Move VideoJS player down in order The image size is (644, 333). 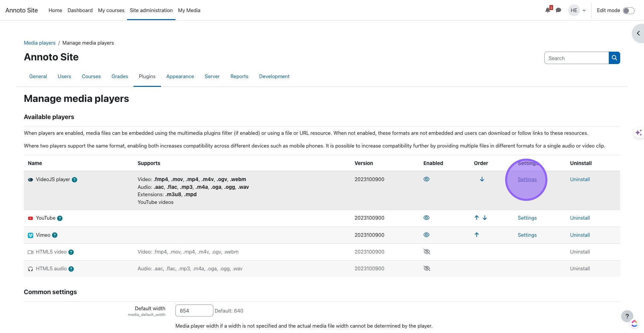tap(482, 179)
